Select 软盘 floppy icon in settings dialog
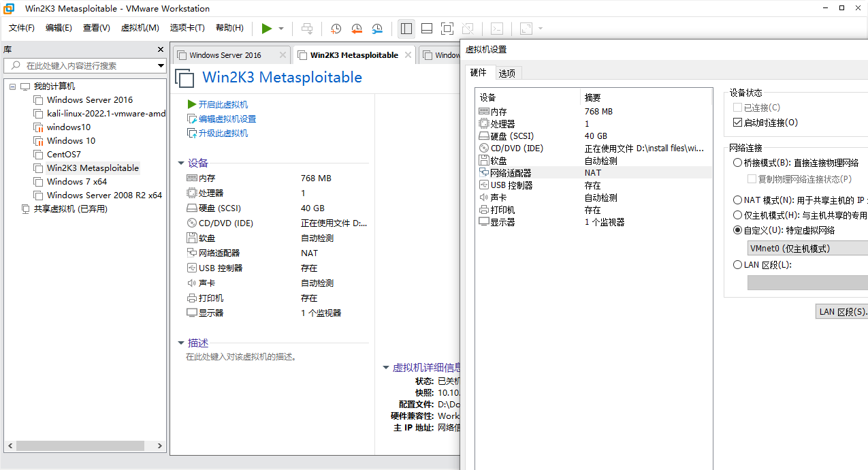The image size is (868, 470). [484, 161]
